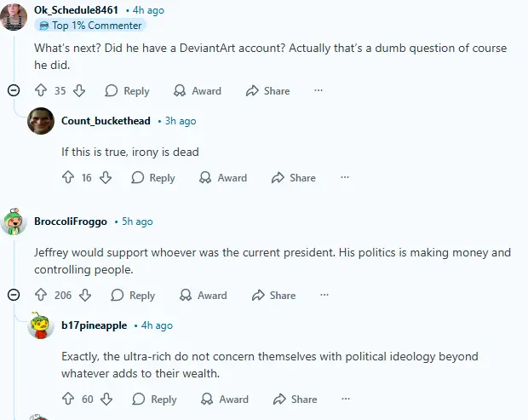View b17pineapple's pineapple avatar
The width and height of the screenshot is (528, 420).
[x=41, y=325]
